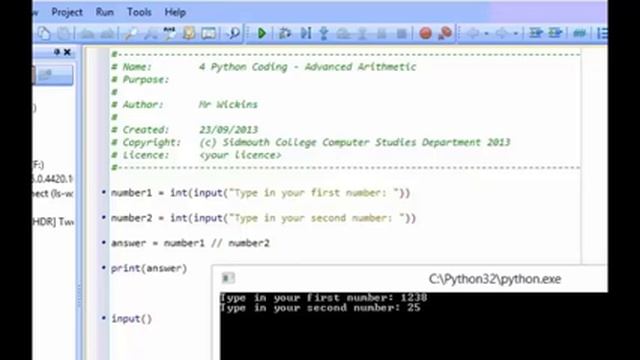The width and height of the screenshot is (640, 360).
Task: Click the Step Into icon
Action: [x=324, y=33]
